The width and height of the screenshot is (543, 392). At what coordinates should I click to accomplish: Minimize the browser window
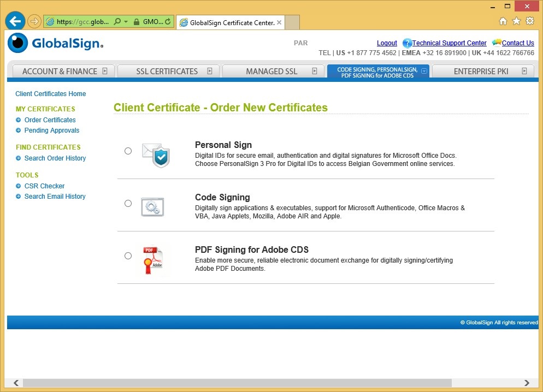(493, 7)
